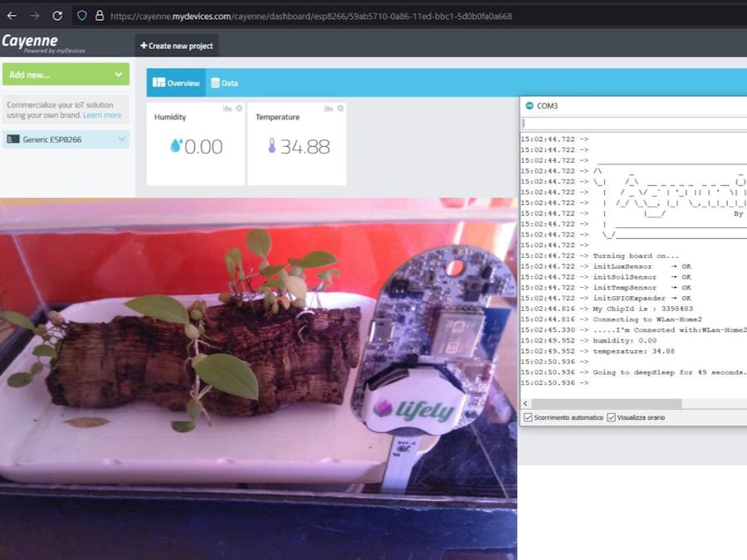Click the Humidity widget title
This screenshot has width=747, height=560.
coord(170,117)
